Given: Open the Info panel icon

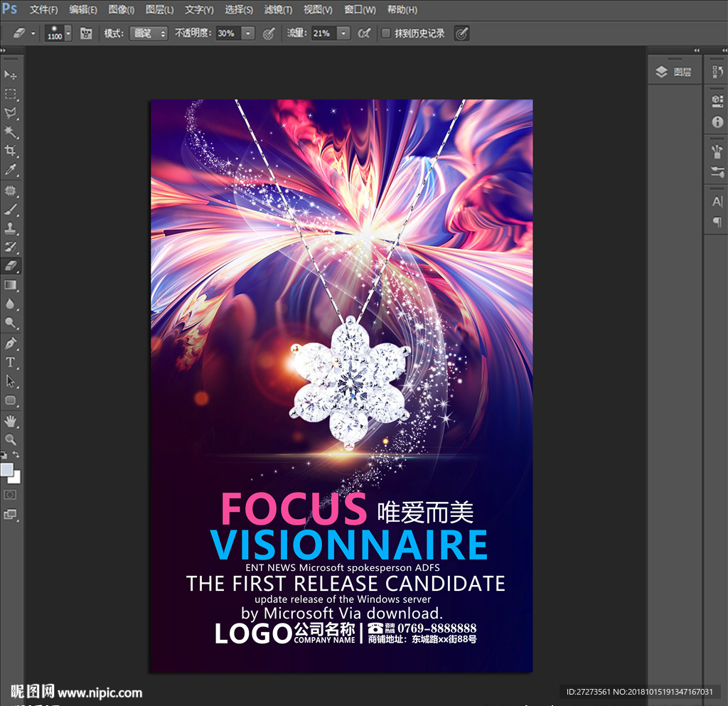Looking at the screenshot, I should tap(717, 122).
